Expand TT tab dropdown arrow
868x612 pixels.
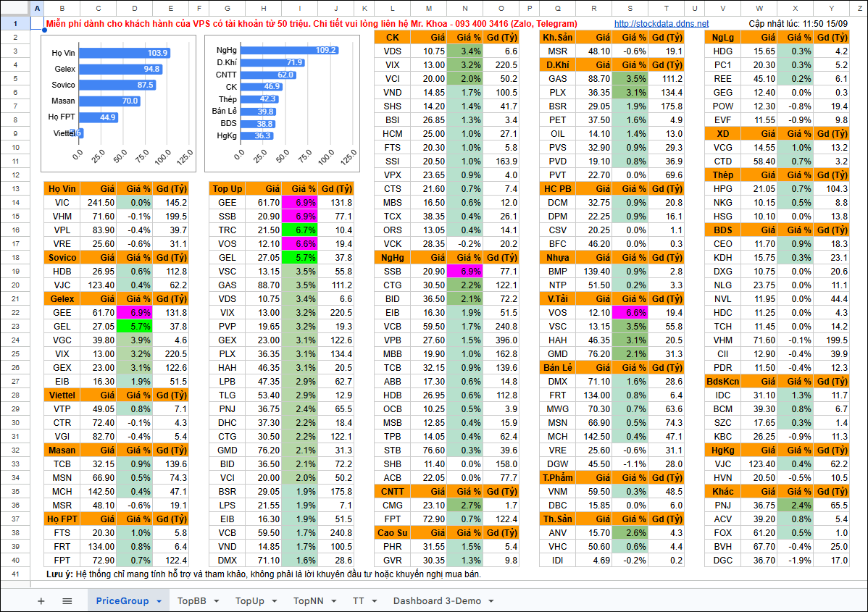click(x=375, y=601)
